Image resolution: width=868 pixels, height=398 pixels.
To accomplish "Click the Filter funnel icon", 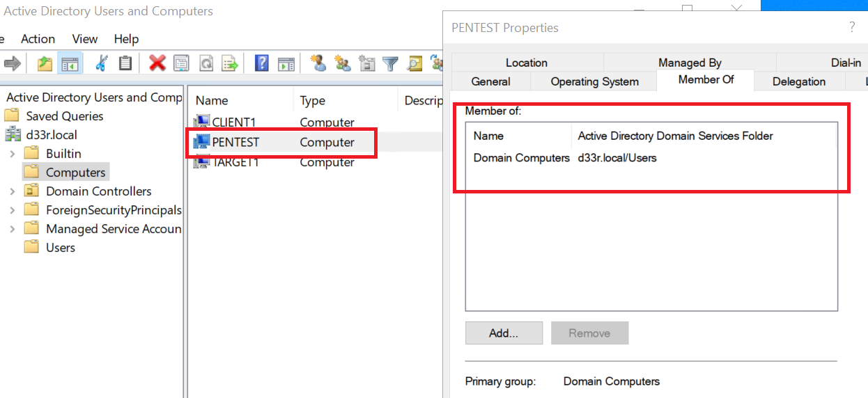I will [391, 64].
